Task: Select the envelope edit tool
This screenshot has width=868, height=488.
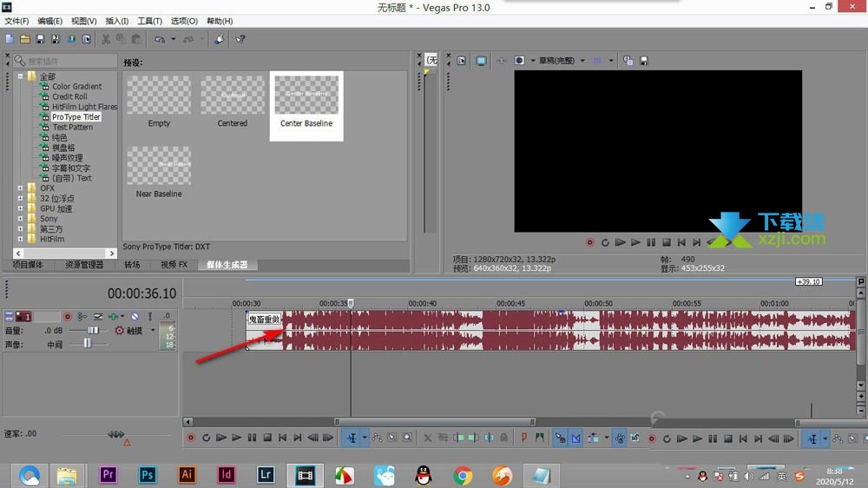Action: coord(377,438)
